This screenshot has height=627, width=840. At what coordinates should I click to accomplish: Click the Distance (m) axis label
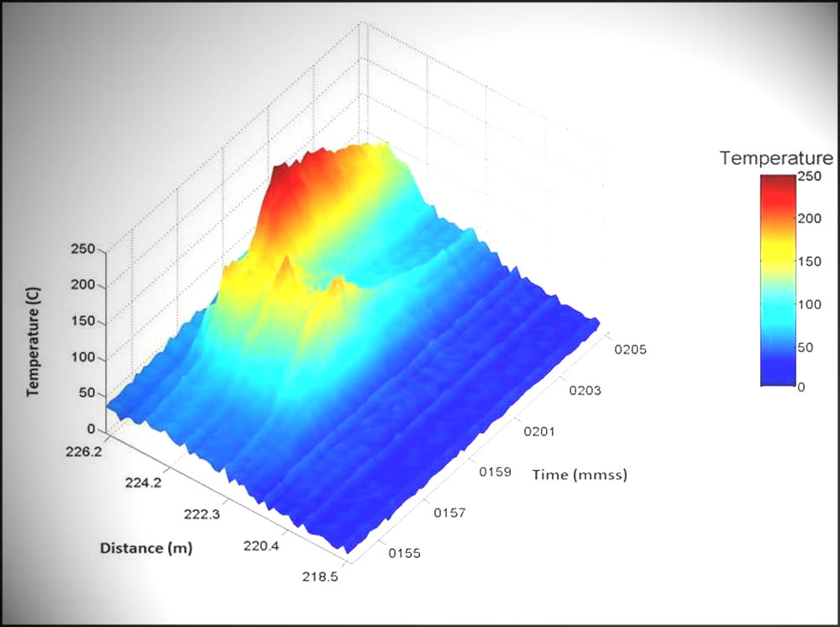pyautogui.click(x=146, y=548)
